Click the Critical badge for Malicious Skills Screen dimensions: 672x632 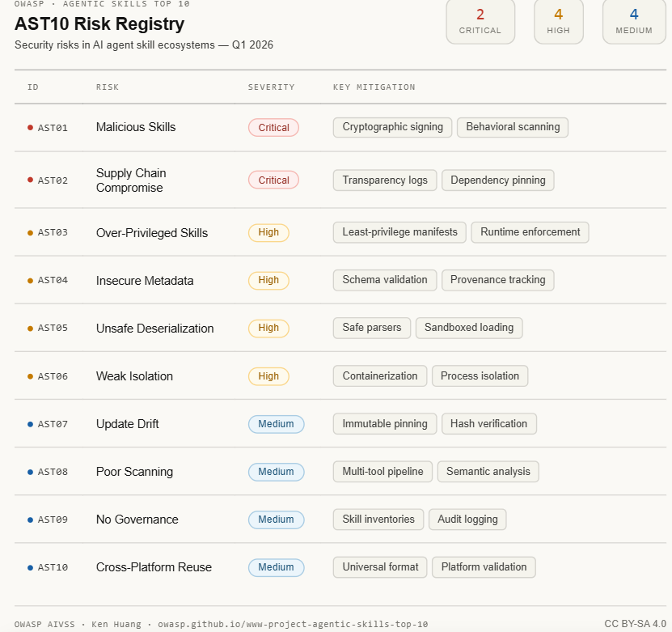pos(273,128)
